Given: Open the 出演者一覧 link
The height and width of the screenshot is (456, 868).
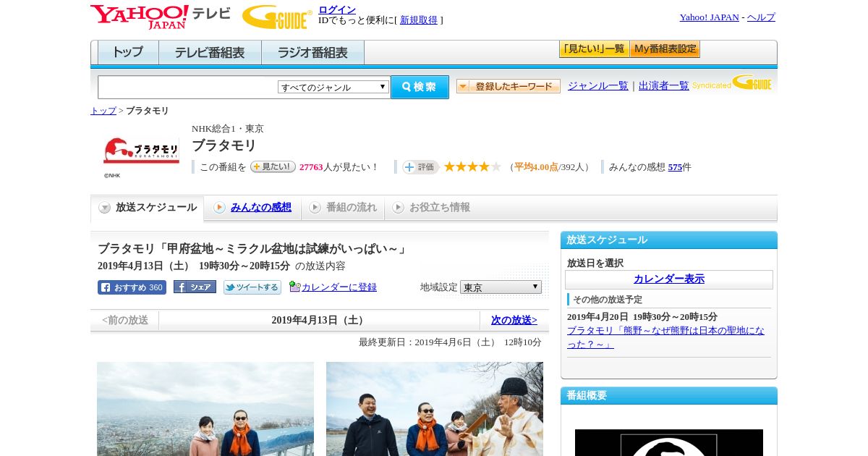Looking at the screenshot, I should pyautogui.click(x=664, y=86).
